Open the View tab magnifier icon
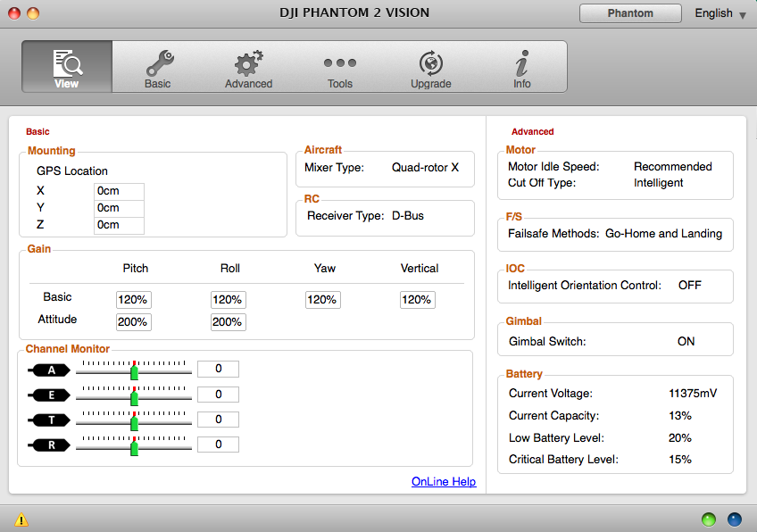The image size is (757, 532). click(x=67, y=63)
